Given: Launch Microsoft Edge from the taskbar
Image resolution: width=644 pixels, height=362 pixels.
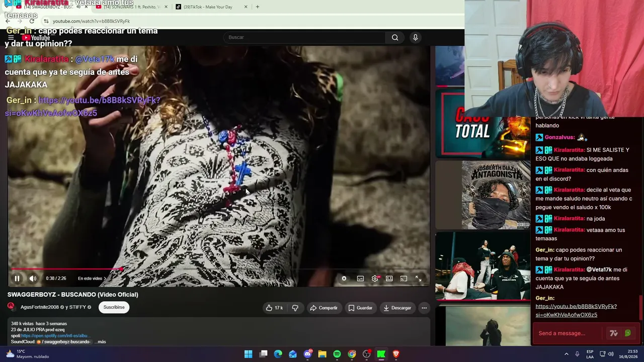Looking at the screenshot, I should click(x=278, y=354).
